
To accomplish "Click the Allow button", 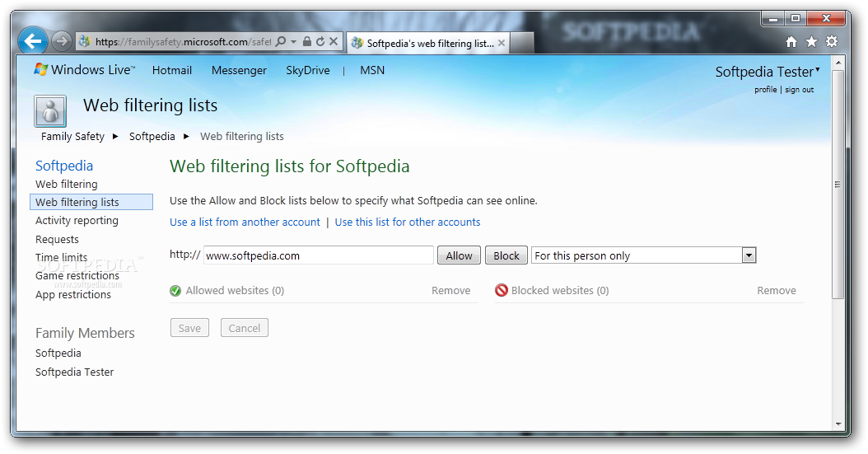I will (459, 255).
